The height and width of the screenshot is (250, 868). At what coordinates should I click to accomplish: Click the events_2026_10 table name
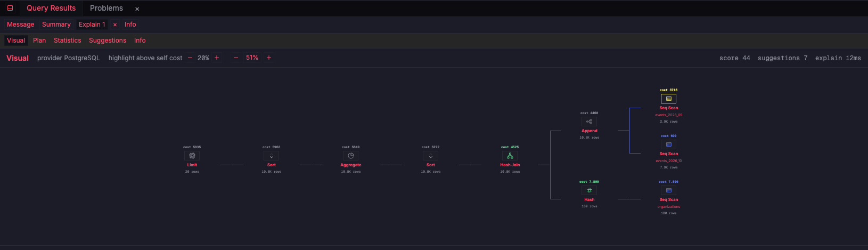point(669,161)
